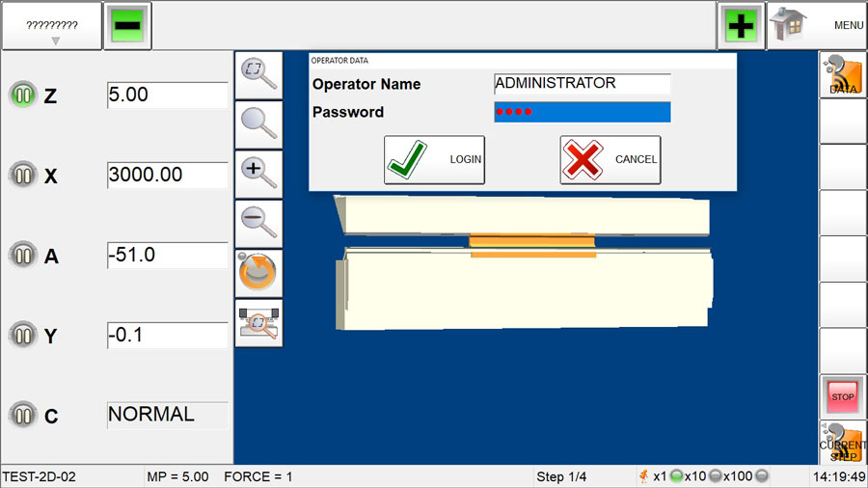868x488 pixels.
Task: Edit the Y value field -0.1
Action: pyautogui.click(x=167, y=336)
